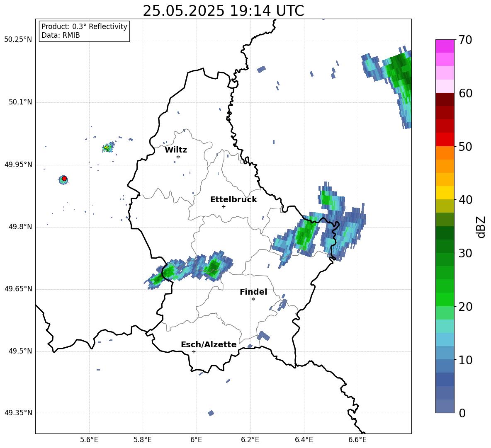Click the colorbar 30 tick label
The height and width of the screenshot is (448, 491).
(465, 253)
